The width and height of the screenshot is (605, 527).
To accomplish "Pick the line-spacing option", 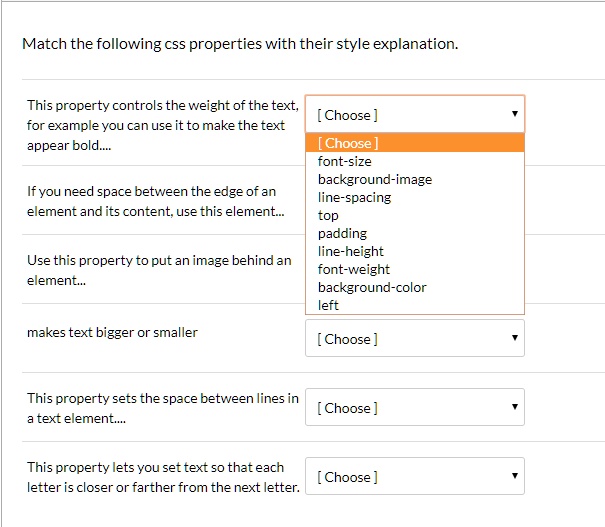I will click(354, 197).
